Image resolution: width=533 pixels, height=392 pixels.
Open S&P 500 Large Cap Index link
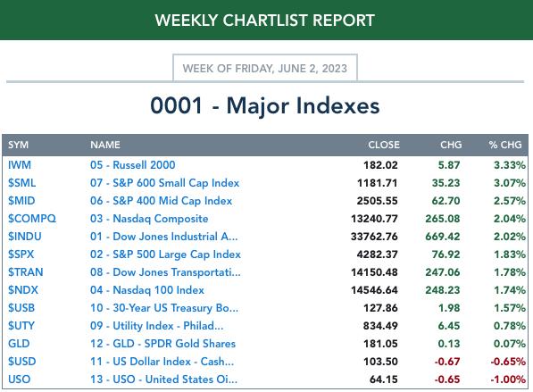pos(165,254)
